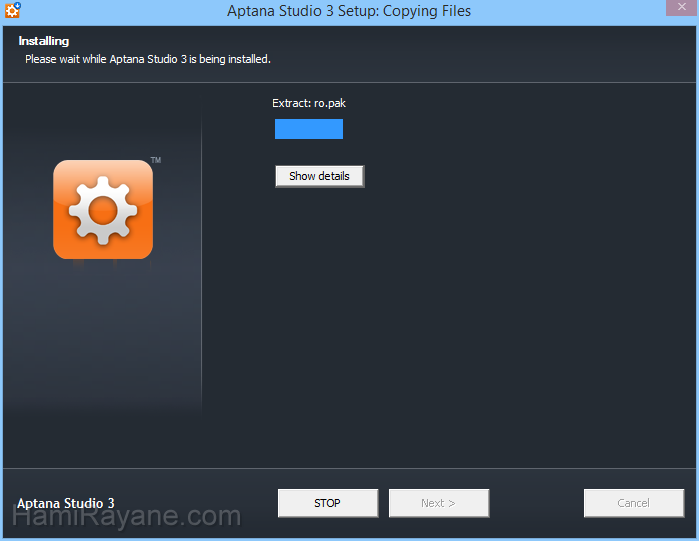Screen dimensions: 699x541
Task: Click the disabled Next > button
Action: (x=439, y=503)
